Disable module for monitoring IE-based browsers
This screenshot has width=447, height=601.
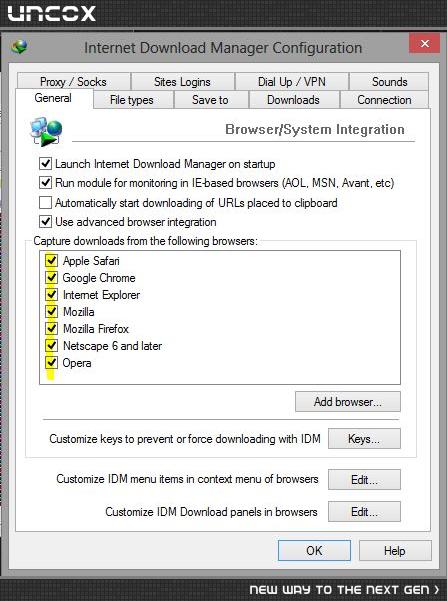pyautogui.click(x=45, y=182)
